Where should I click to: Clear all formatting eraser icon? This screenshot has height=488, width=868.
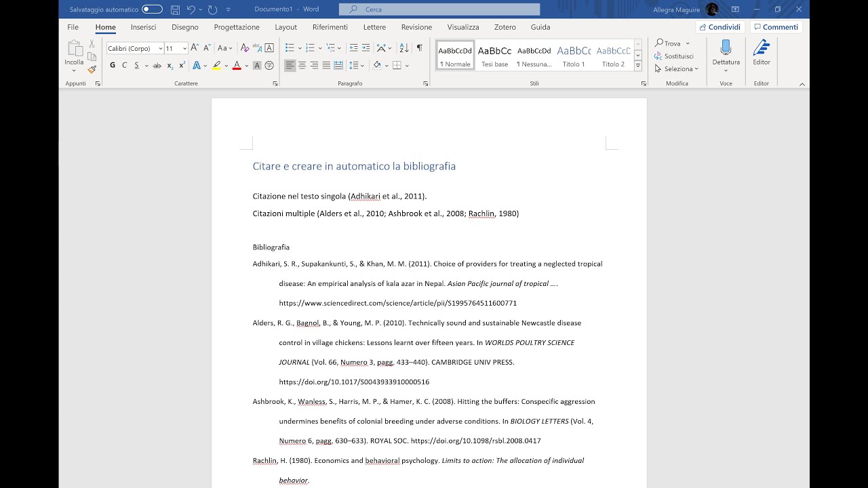pos(245,48)
